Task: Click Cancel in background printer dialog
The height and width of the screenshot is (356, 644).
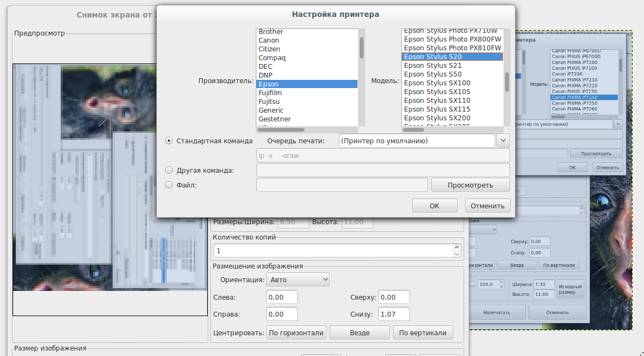Action: [607, 167]
